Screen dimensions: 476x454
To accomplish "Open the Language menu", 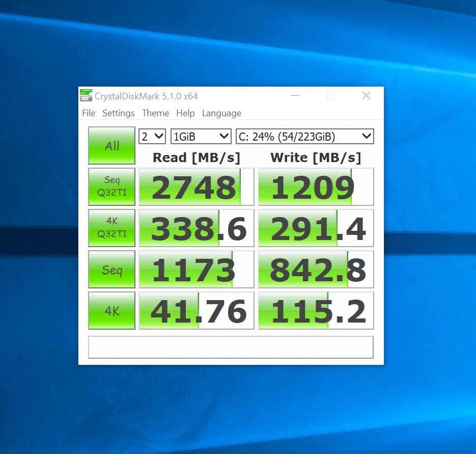I will 221,113.
